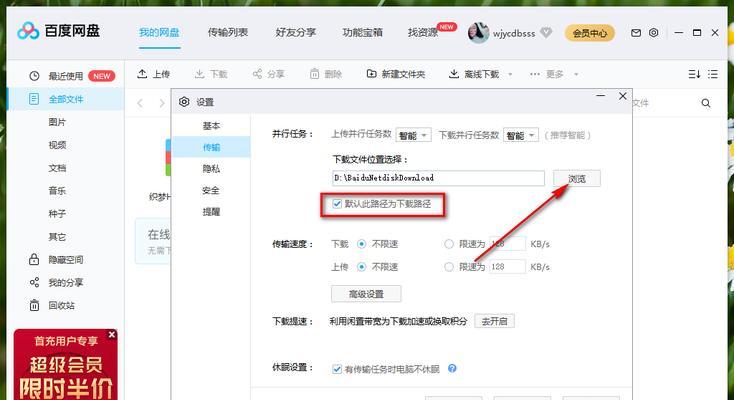734x400 pixels.
Task: Click the username wjycdbsss
Action: point(514,33)
